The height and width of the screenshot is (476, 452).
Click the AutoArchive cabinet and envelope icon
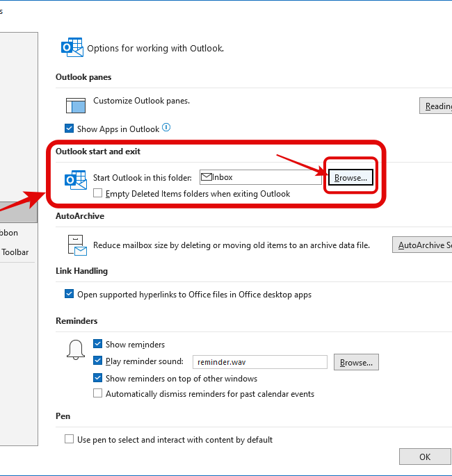click(77, 245)
